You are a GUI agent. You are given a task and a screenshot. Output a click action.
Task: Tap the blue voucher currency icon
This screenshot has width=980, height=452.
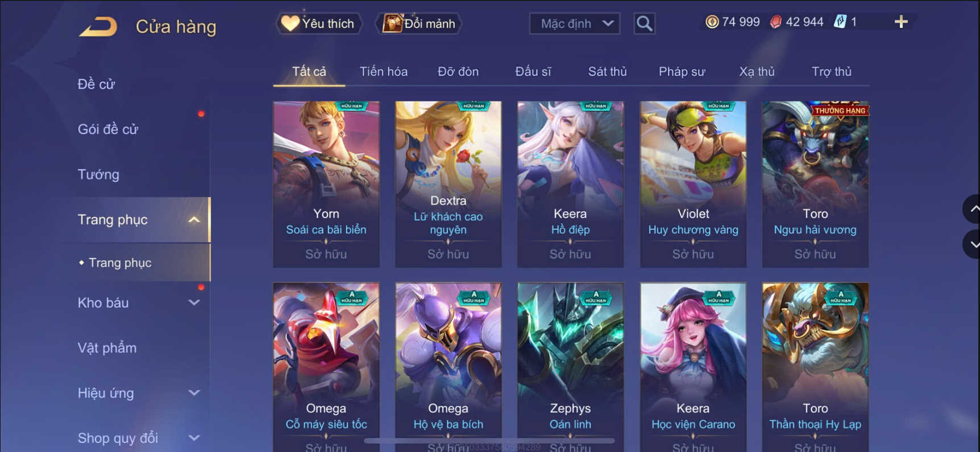click(x=840, y=22)
